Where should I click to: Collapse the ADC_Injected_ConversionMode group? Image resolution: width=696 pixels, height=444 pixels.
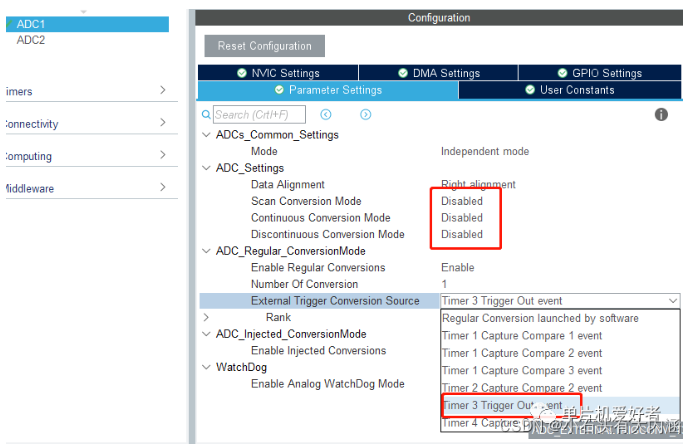(206, 334)
